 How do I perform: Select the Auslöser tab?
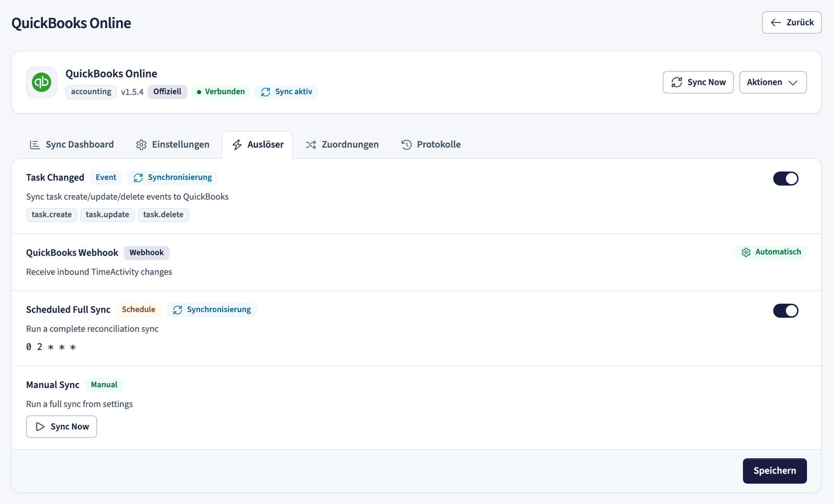[257, 145]
